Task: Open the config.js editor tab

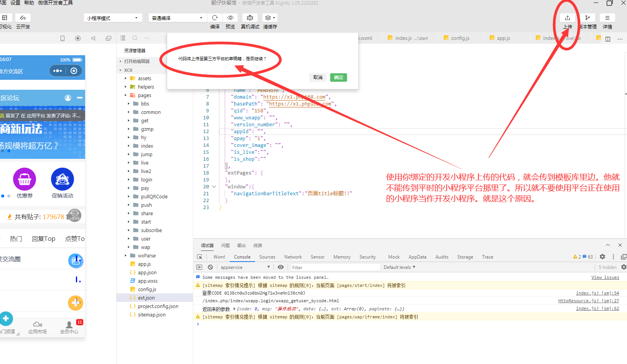Action: coord(460,38)
